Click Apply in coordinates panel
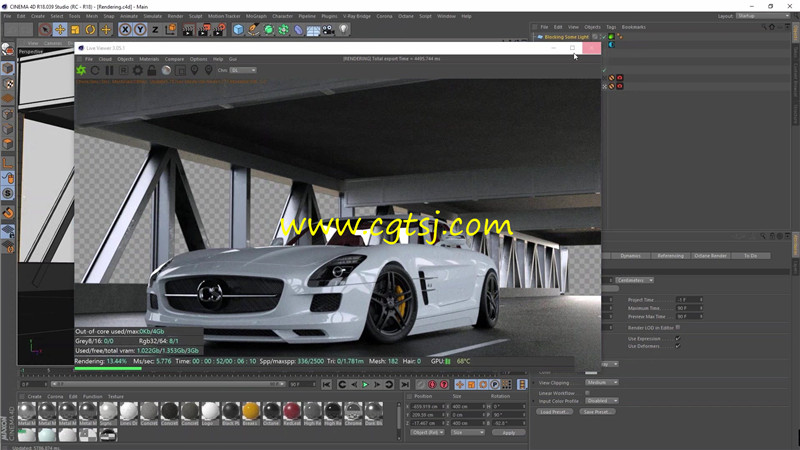The image size is (800, 450). 509,433
